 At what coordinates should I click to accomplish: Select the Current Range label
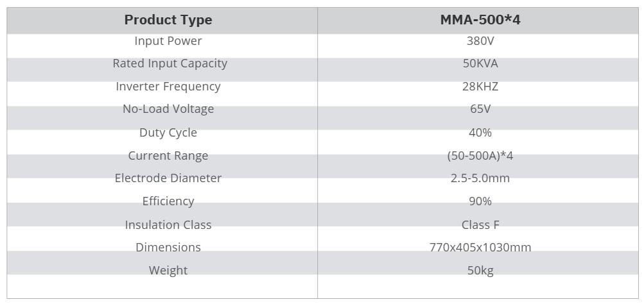click(168, 155)
